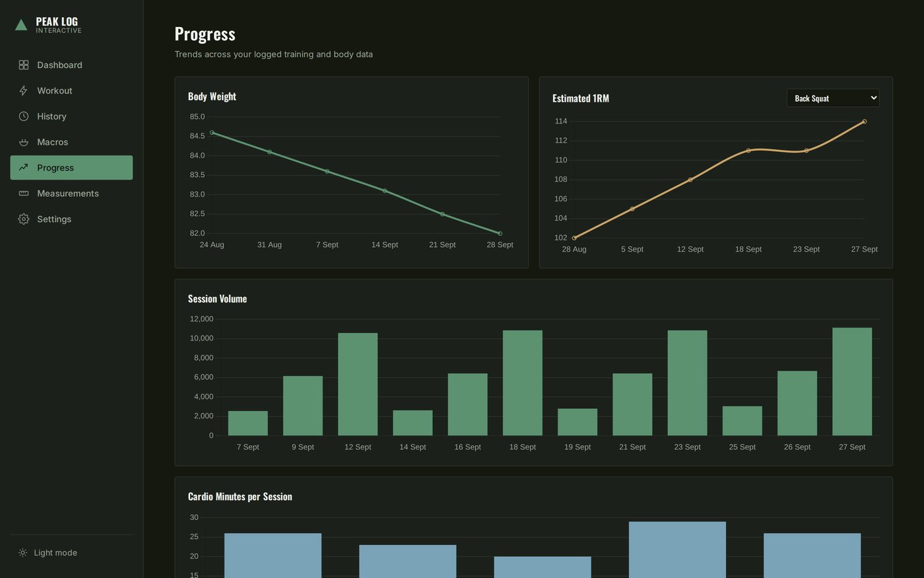Click the Dashboard grid icon

pos(24,65)
